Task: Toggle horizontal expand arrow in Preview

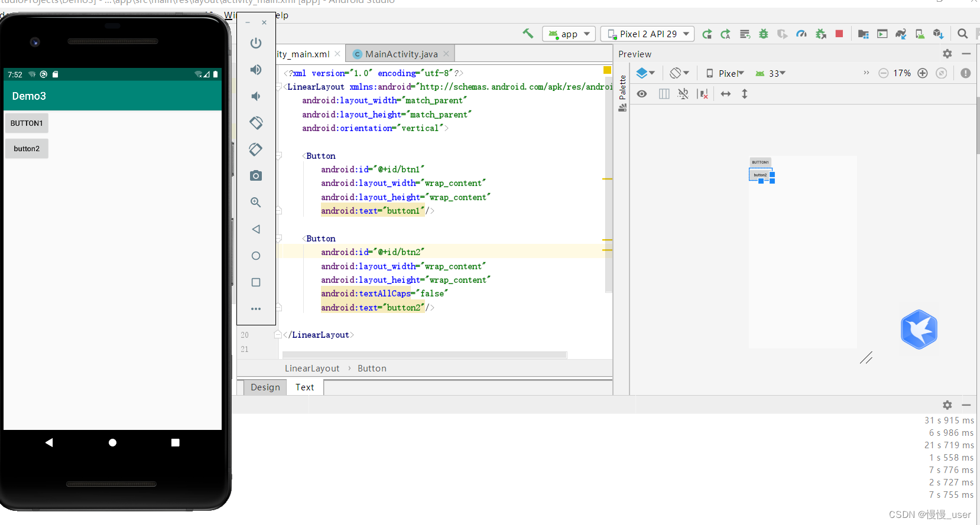Action: pos(726,94)
